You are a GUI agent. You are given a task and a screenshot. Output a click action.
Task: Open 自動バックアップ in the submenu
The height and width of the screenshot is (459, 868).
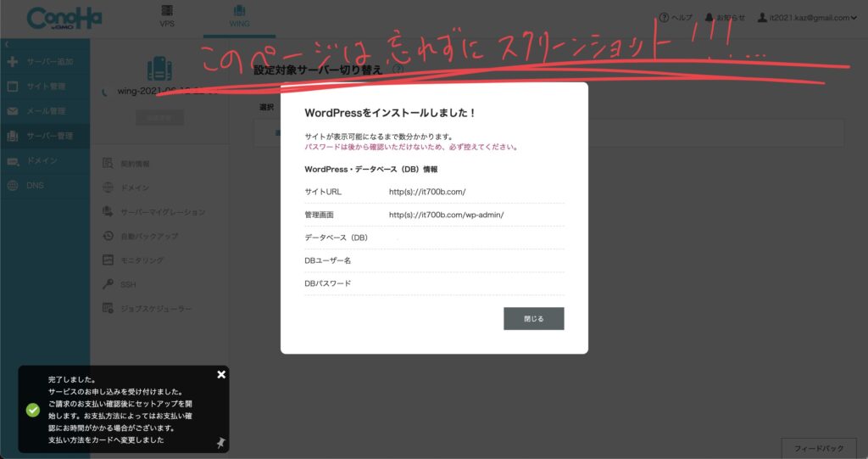[149, 236]
